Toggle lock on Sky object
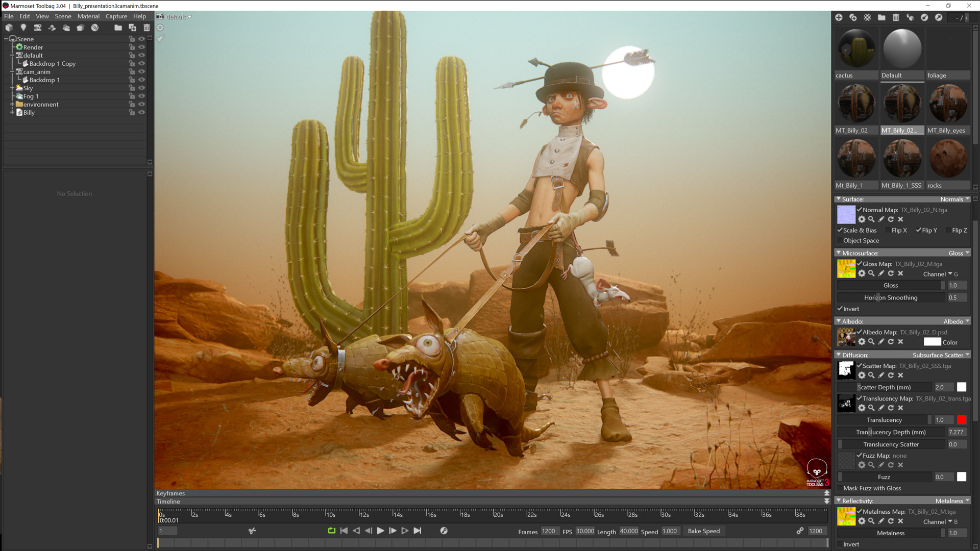This screenshot has height=551, width=980. coord(132,88)
